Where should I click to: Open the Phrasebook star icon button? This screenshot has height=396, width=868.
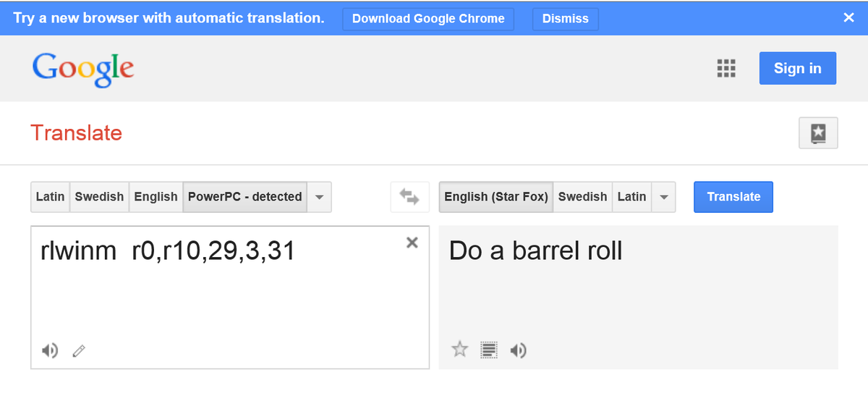[x=818, y=133]
